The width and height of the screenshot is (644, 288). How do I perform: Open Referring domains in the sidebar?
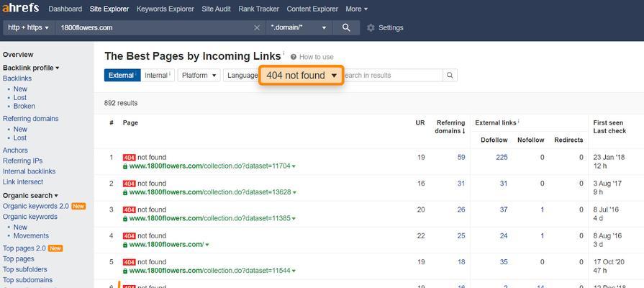31,119
